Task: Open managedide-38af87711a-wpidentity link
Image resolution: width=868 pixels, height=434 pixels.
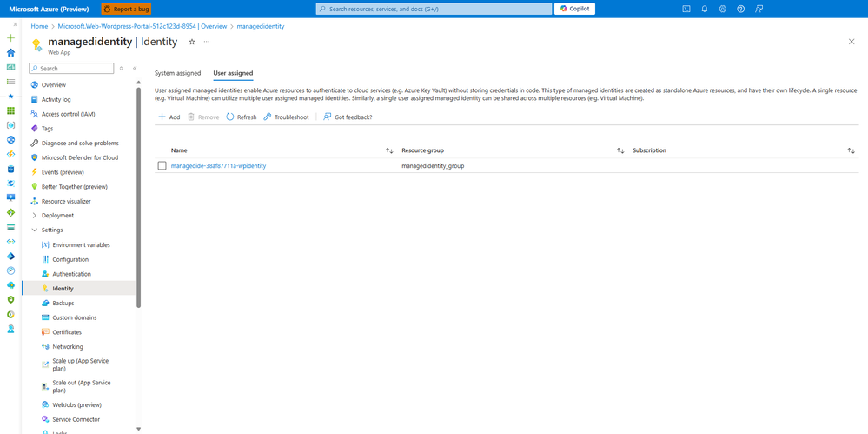Action: [218, 166]
